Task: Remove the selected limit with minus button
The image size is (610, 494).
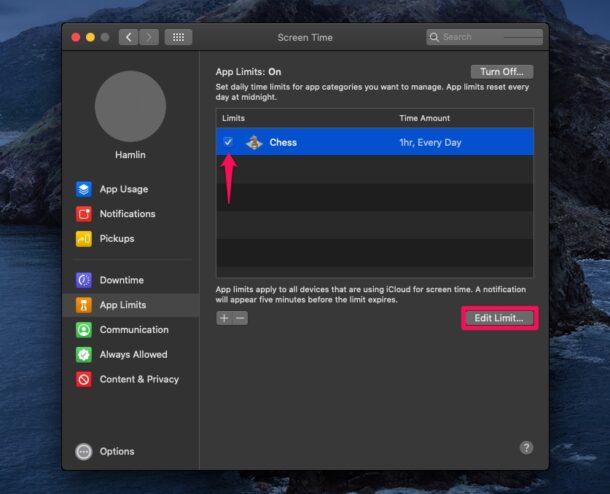Action: [x=240, y=318]
